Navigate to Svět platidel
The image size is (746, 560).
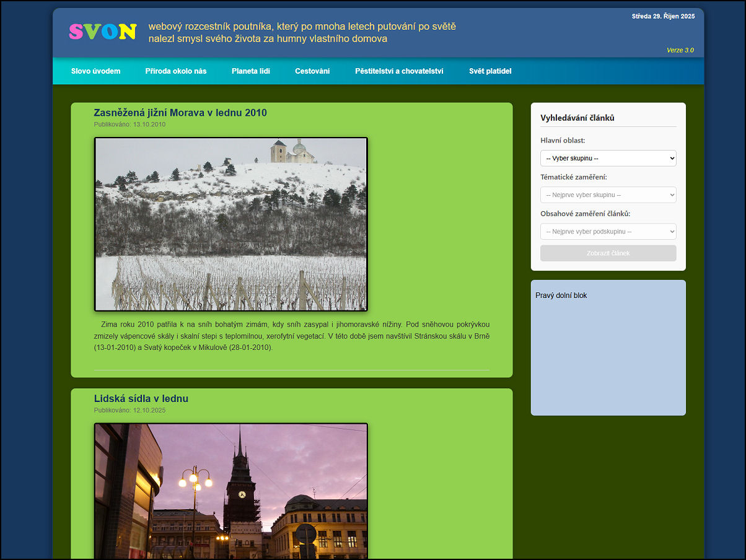[490, 71]
